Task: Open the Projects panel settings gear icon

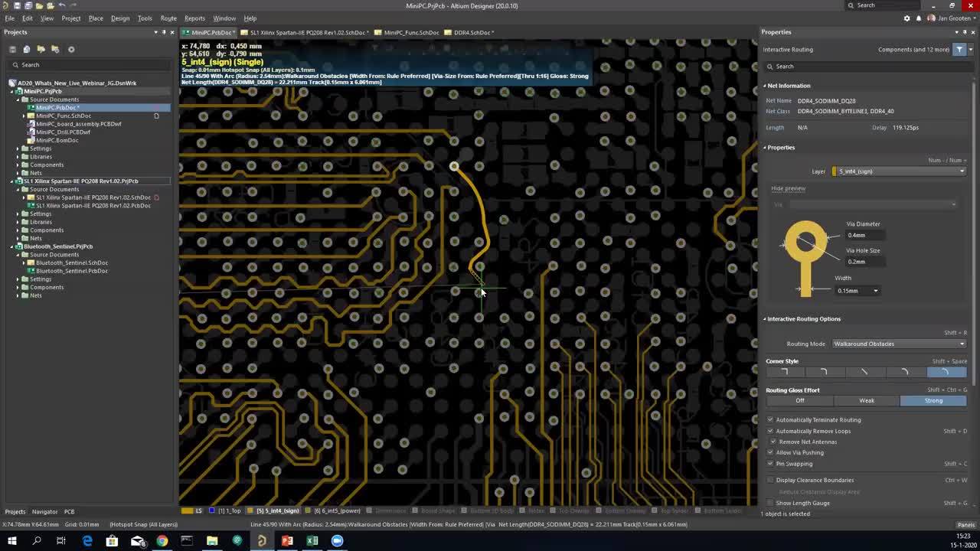Action: click(71, 49)
